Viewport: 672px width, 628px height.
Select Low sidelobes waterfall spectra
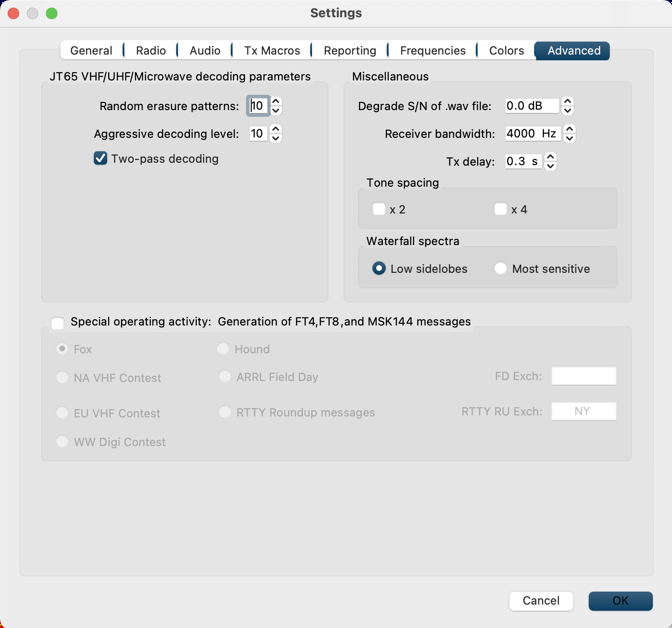(379, 269)
